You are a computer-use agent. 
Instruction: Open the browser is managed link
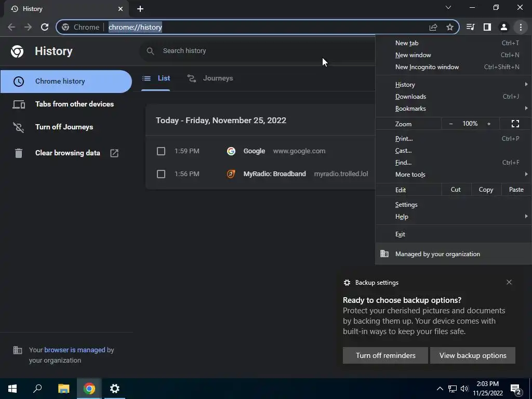pyautogui.click(x=75, y=350)
